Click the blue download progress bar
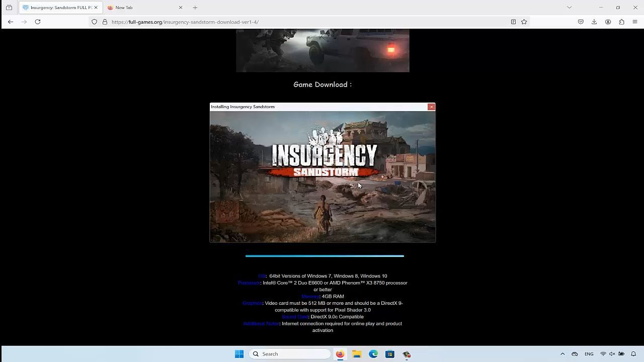Screen dimensions: 644x362 325,256
